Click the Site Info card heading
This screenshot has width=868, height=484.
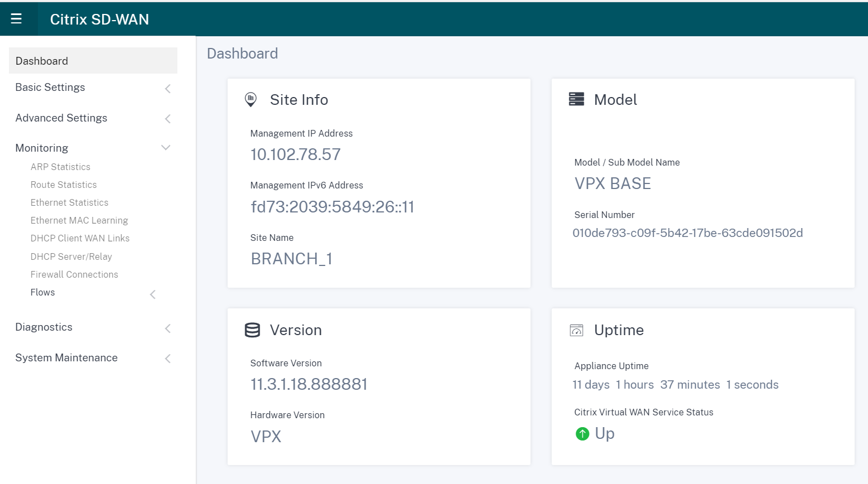click(299, 100)
